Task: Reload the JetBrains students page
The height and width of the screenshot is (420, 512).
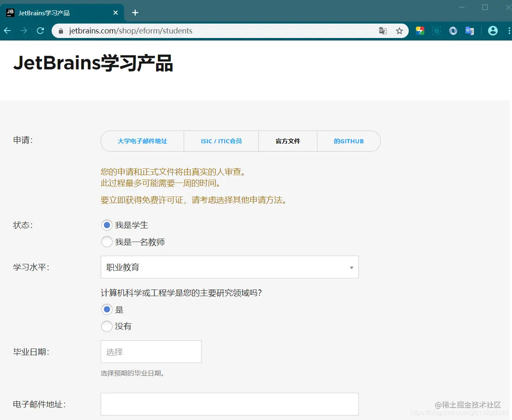Action: point(40,31)
